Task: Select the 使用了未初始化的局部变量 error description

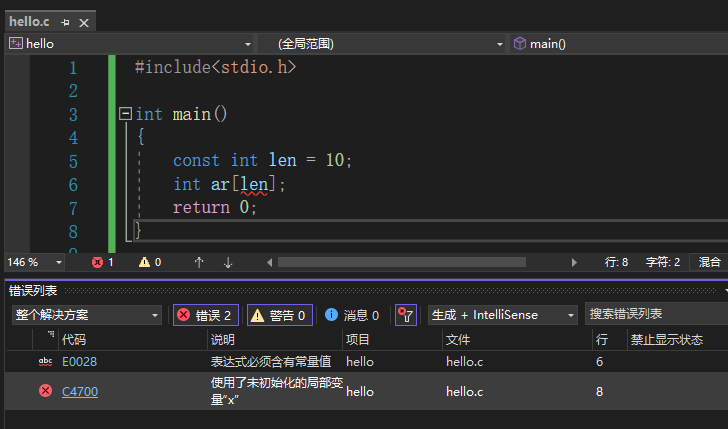Action: point(277,391)
